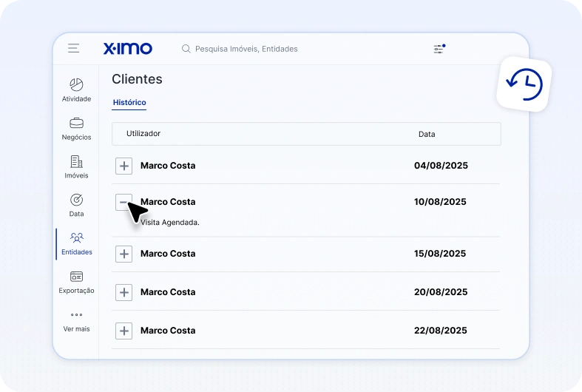This screenshot has height=392, width=582.
Task: Expand the Marco Costa 20/08/2025 row
Action: click(x=124, y=292)
